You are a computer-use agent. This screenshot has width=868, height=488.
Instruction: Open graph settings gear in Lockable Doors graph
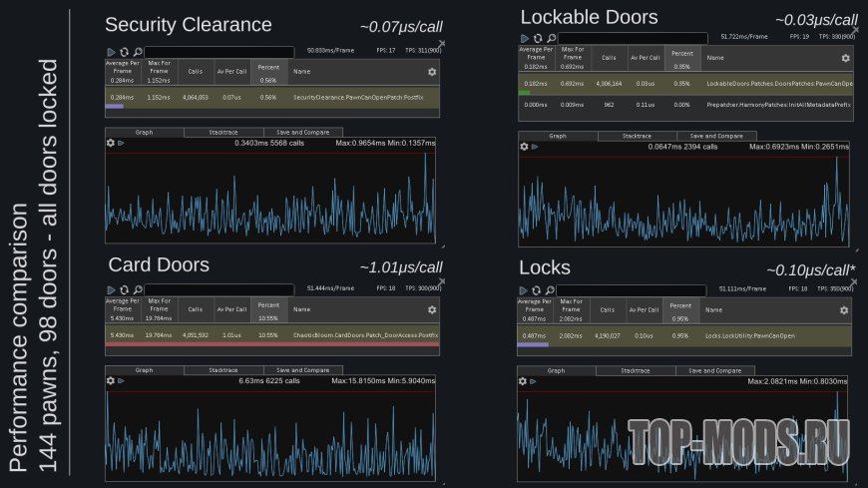[x=525, y=147]
